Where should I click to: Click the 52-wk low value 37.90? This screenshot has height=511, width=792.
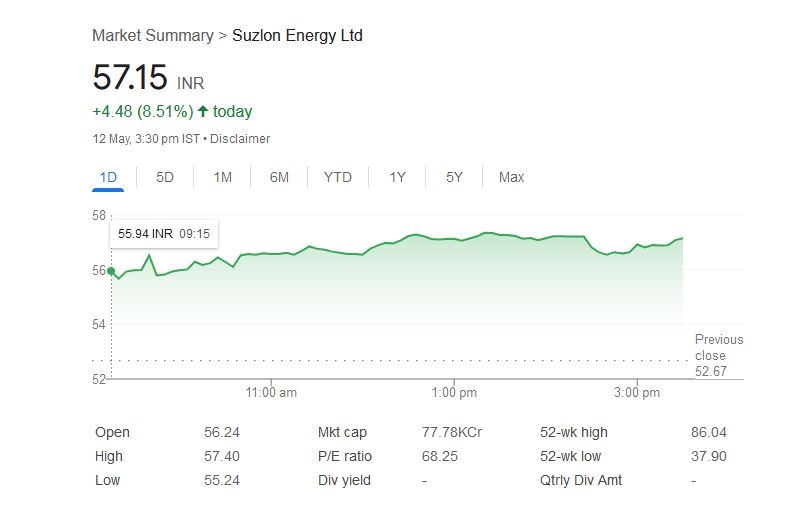(709, 456)
